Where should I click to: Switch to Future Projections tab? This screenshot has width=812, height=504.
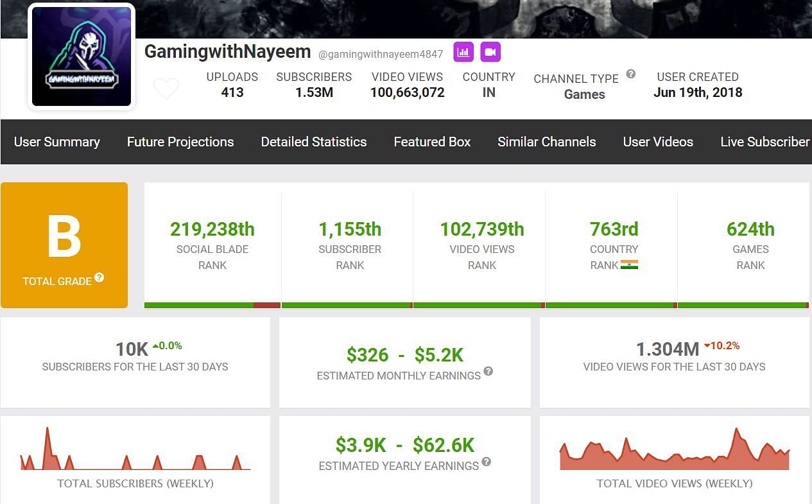coord(180,142)
